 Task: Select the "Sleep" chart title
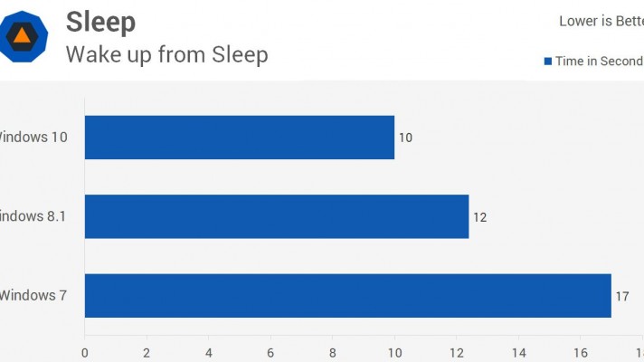(x=100, y=22)
